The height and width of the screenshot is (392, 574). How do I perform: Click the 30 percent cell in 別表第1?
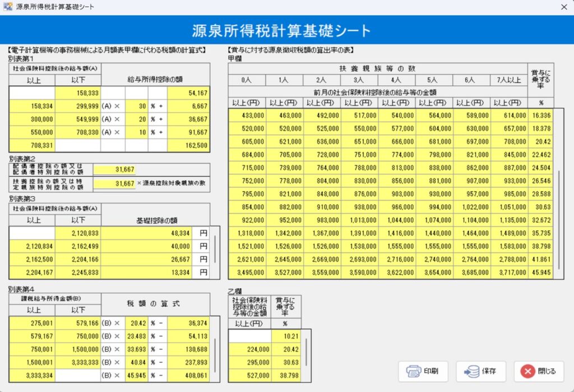click(136, 105)
